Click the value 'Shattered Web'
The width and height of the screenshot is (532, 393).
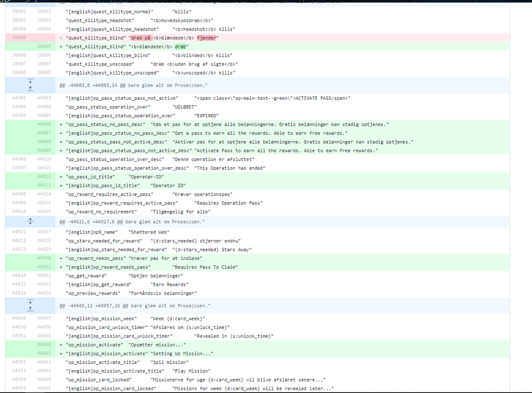click(x=149, y=232)
